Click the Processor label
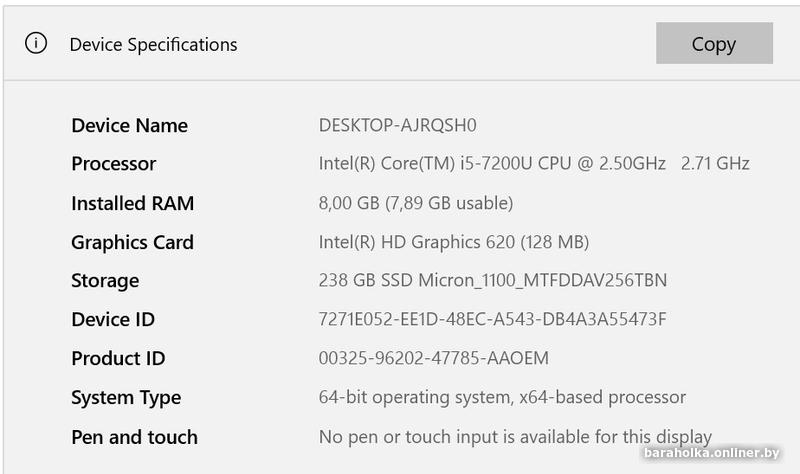 pos(114,163)
